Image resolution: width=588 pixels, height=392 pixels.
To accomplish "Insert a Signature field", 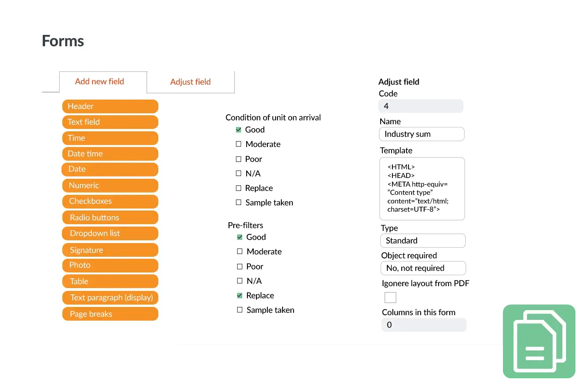I will pyautogui.click(x=110, y=250).
